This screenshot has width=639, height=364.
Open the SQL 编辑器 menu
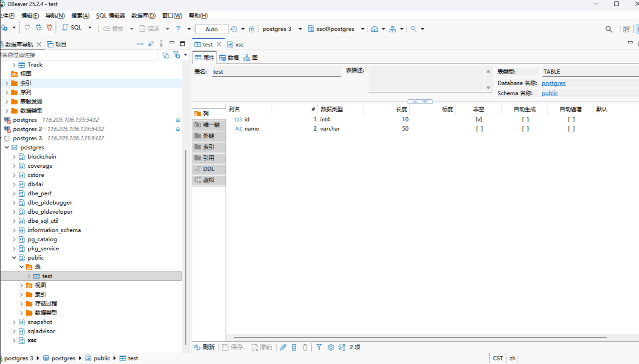point(111,15)
